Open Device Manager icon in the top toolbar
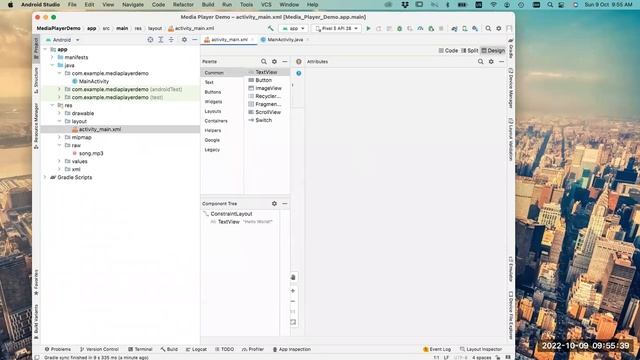Viewport: 640px width, 360px height. click(464, 29)
